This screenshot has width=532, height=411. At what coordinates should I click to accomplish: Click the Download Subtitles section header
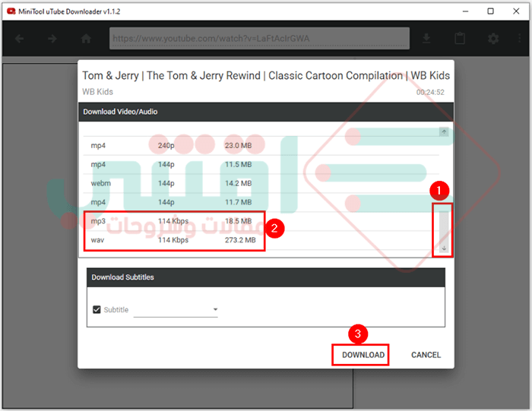tap(266, 277)
